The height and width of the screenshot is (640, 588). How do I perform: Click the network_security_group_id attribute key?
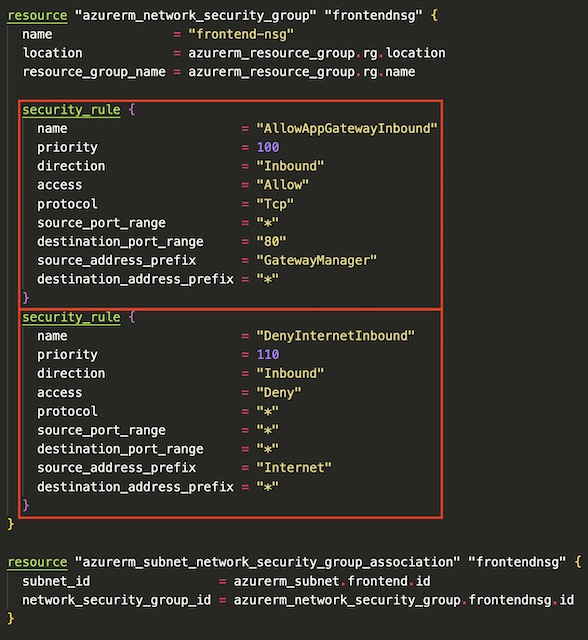117,600
